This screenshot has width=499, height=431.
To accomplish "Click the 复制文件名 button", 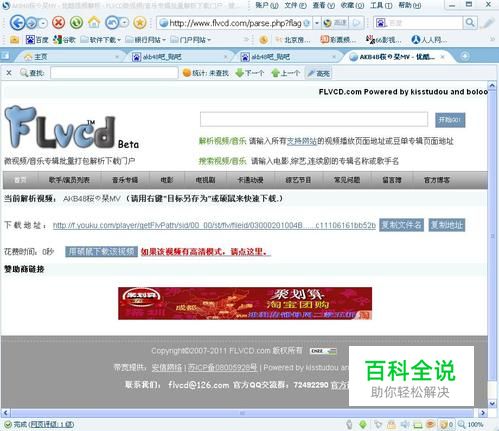I will coord(402,225).
